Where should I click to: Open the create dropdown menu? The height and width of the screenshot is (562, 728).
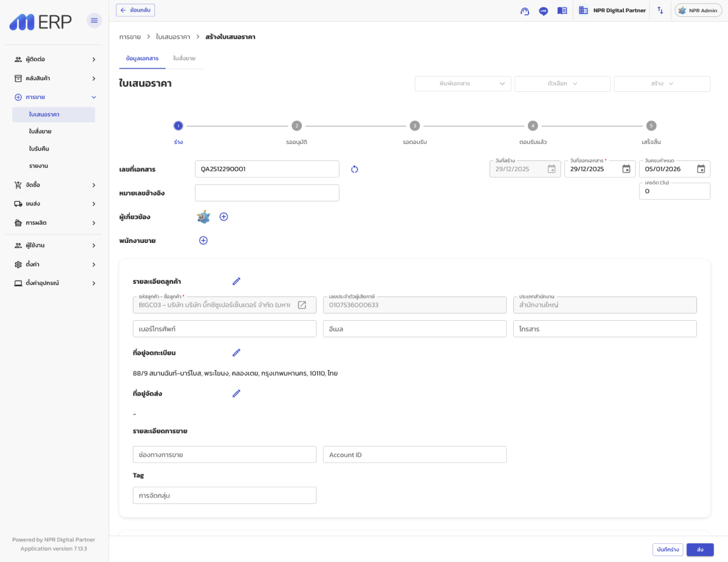(x=662, y=84)
